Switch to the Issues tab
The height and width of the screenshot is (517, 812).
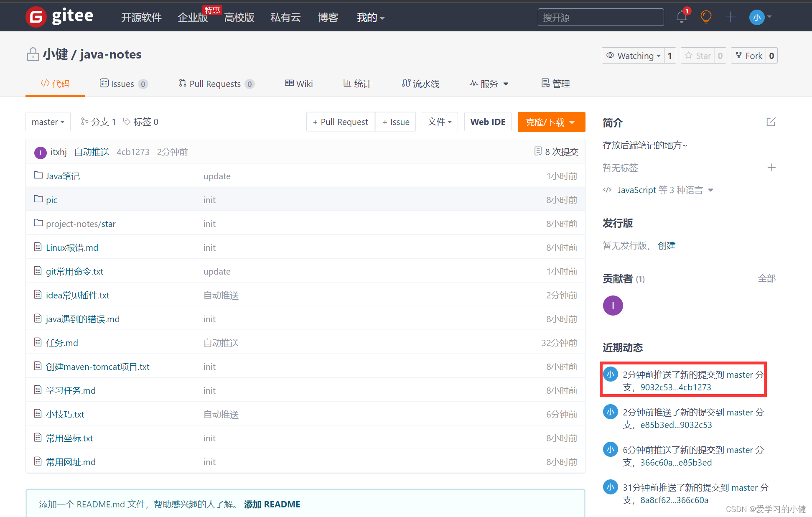[x=122, y=84]
